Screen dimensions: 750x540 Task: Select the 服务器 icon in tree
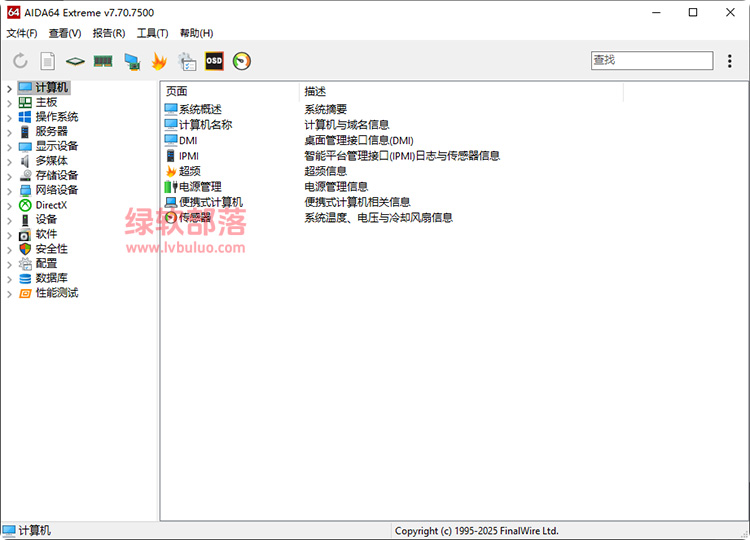25,132
